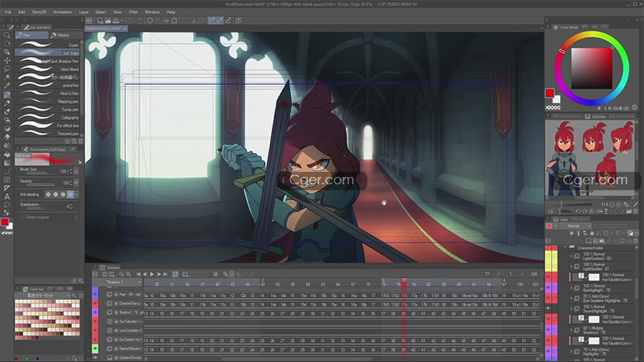Select the Text tool
Viewport: 644px width, 362px height.
click(x=7, y=197)
